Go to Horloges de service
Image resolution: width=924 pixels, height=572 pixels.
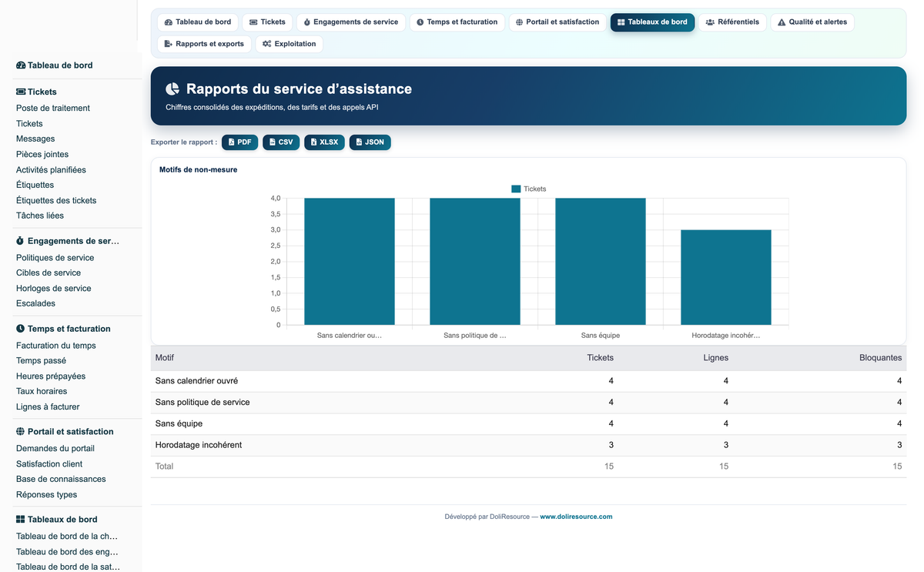point(54,289)
